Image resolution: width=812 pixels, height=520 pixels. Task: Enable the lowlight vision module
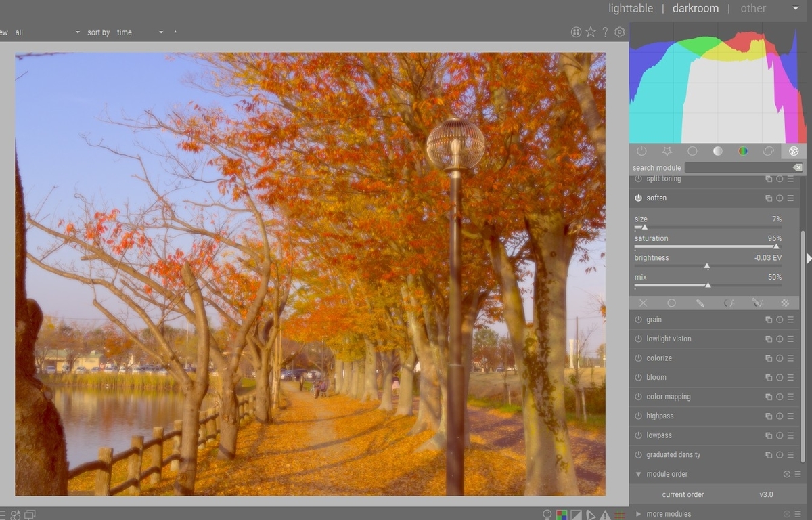(638, 339)
